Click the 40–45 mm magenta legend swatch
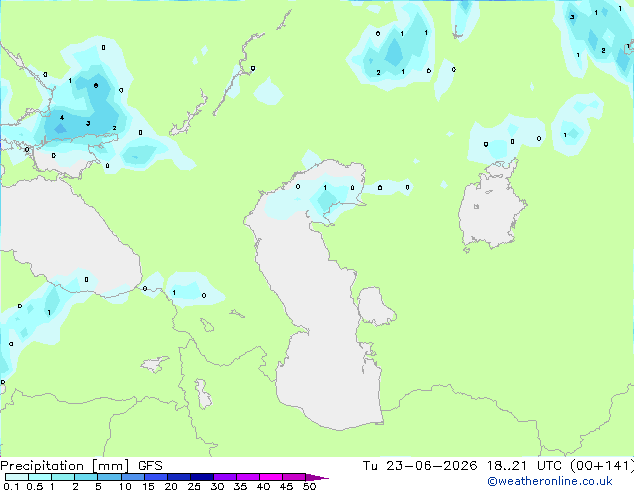Viewport: 634px width, 490px height. (x=271, y=477)
